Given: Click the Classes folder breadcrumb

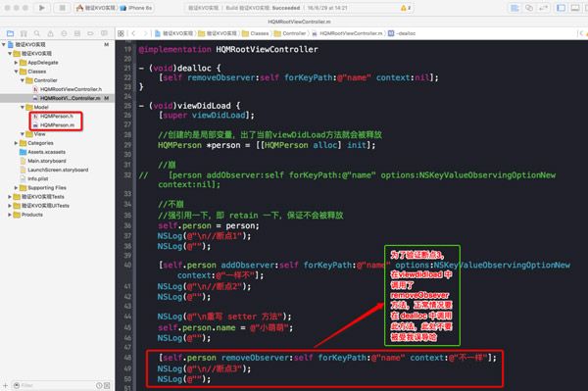Looking at the screenshot, I should coord(256,33).
